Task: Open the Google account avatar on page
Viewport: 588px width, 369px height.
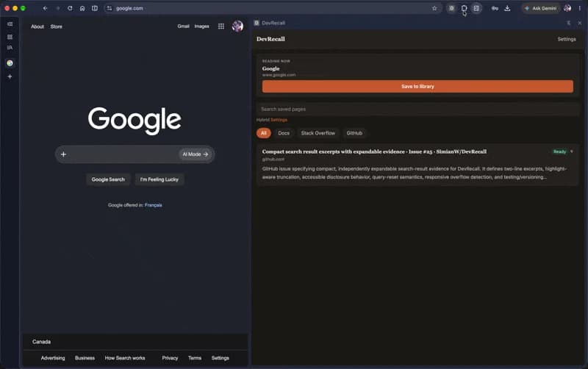Action: (237, 26)
